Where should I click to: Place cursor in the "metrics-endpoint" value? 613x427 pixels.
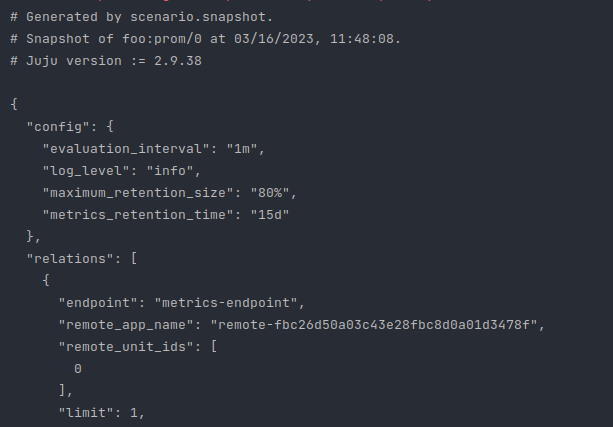pos(226,303)
